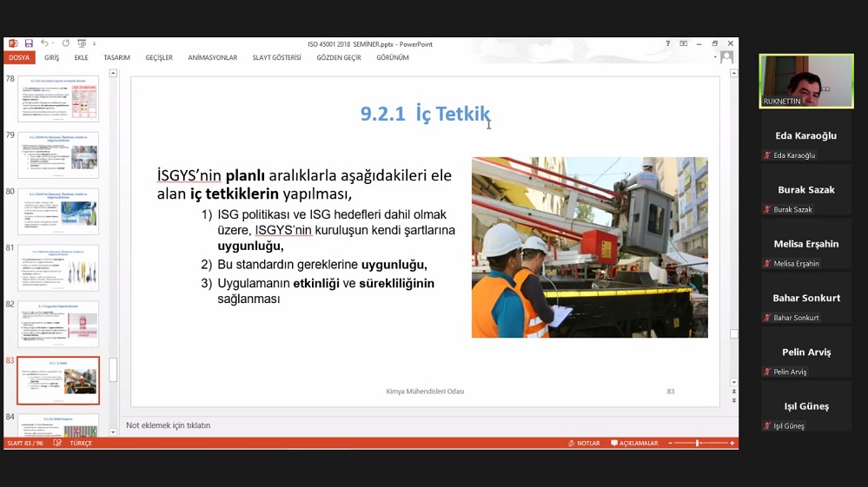This screenshot has height=487, width=868.
Task: Switch to the ANİMASYONLAR ribbon tab
Action: pyautogui.click(x=212, y=58)
